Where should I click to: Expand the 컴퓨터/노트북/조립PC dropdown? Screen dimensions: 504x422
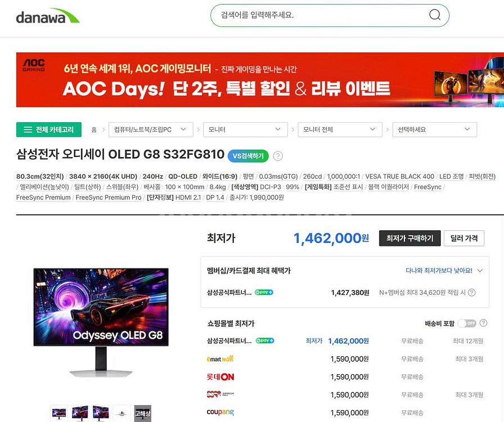click(x=151, y=129)
